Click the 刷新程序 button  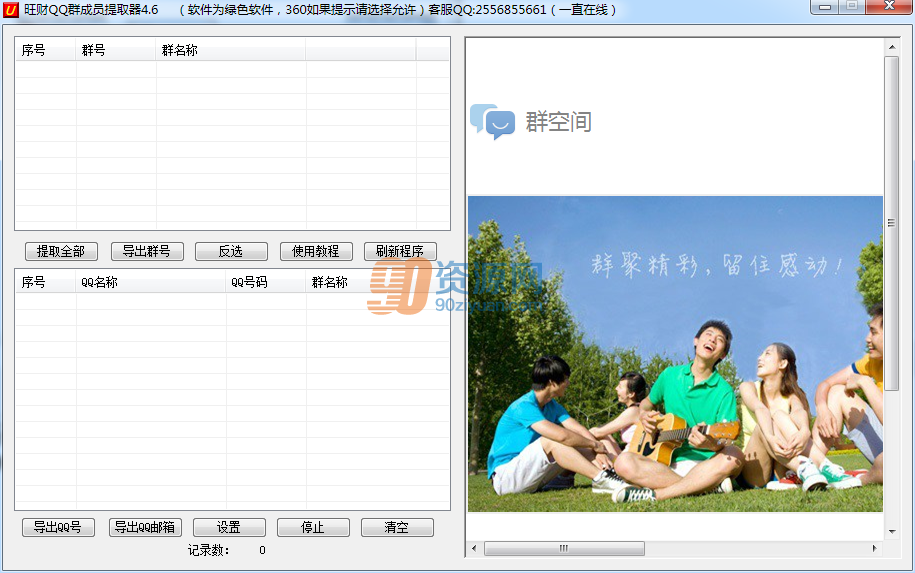(x=400, y=251)
